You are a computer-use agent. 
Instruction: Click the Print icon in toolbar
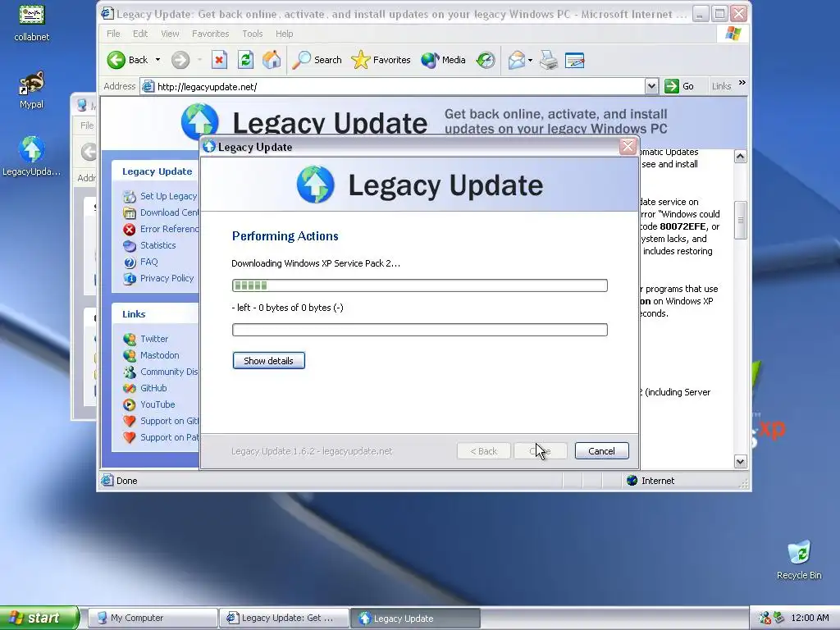pyautogui.click(x=549, y=60)
